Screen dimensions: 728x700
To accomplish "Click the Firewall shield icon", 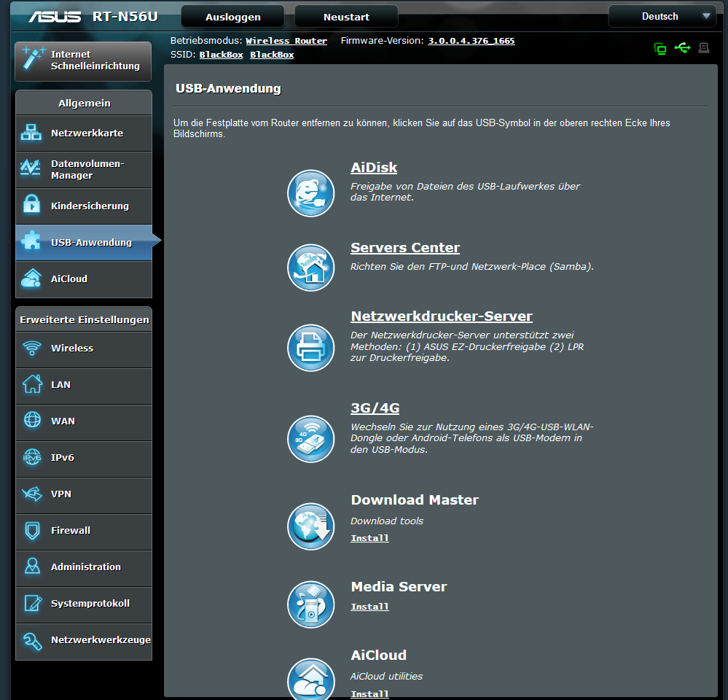I will tap(32, 530).
